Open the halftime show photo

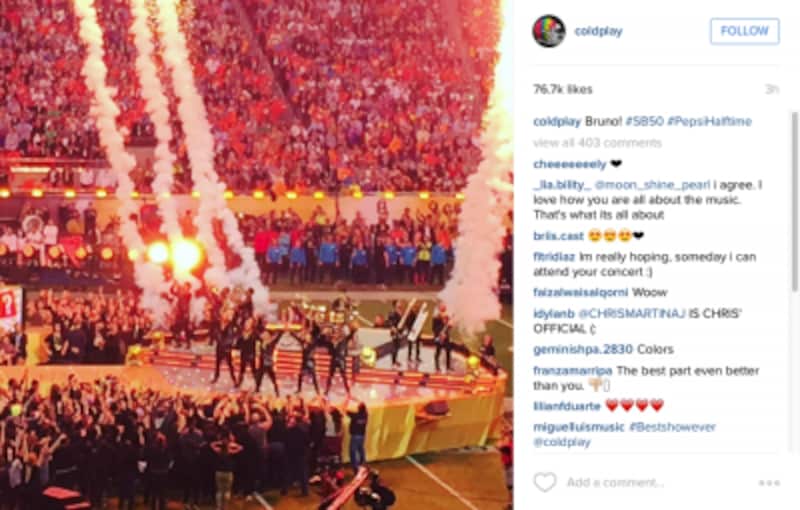click(x=256, y=255)
